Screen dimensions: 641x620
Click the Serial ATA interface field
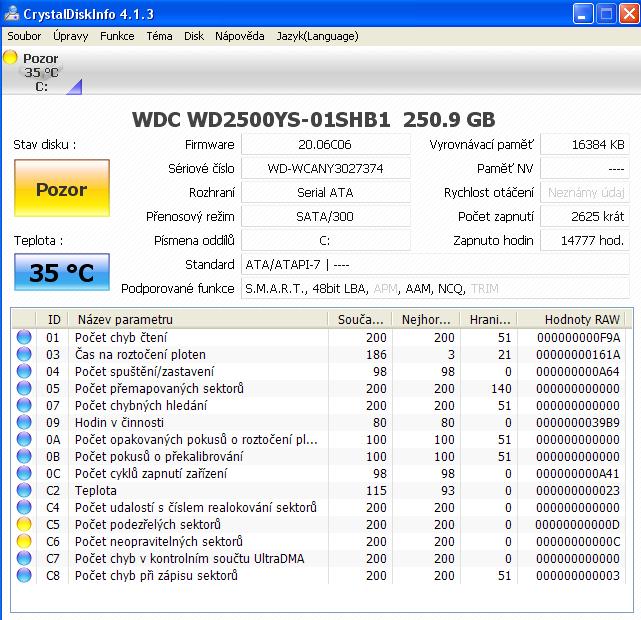coord(325,192)
